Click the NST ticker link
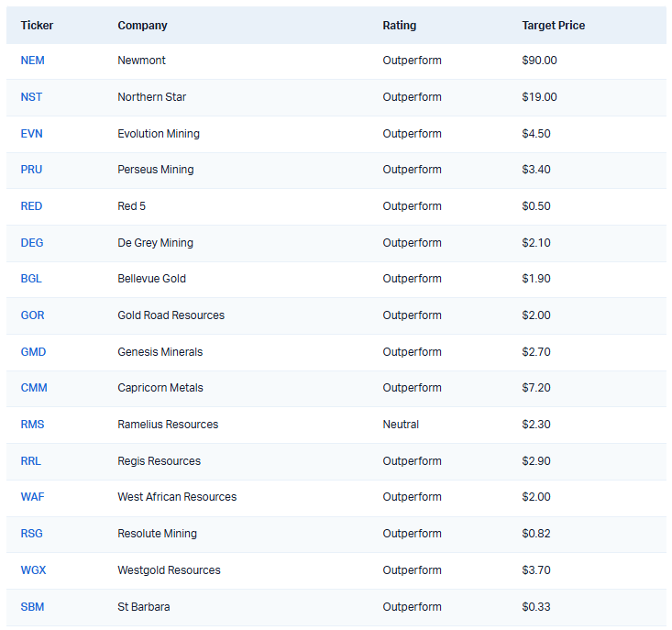 [32, 97]
